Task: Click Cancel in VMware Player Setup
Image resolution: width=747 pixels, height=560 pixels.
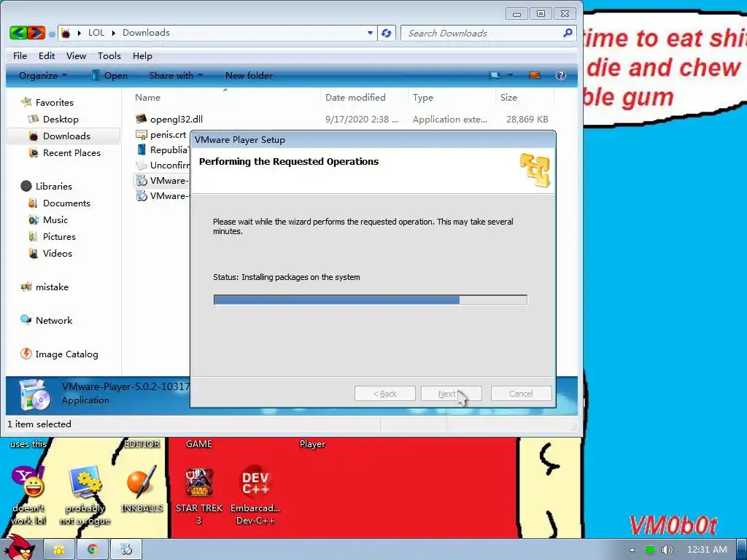Action: click(x=521, y=394)
